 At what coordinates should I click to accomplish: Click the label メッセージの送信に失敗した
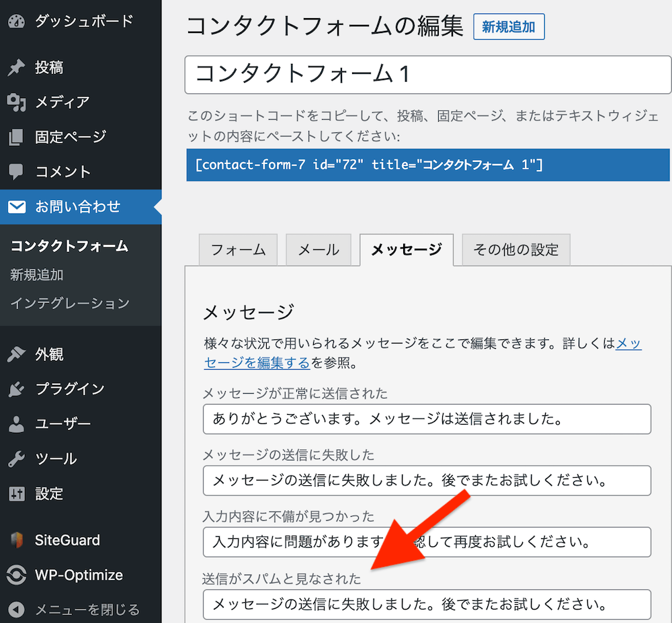[288, 455]
